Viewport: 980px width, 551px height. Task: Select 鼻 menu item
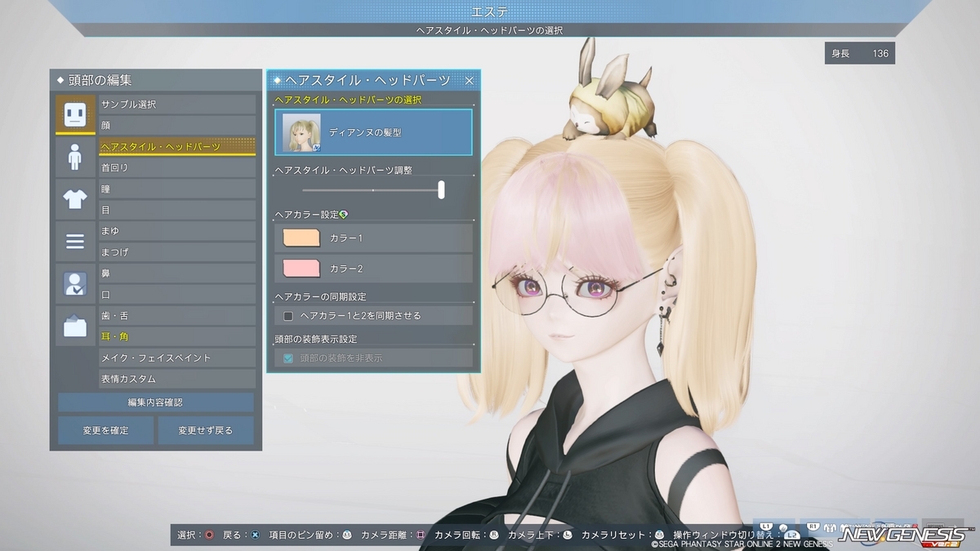(177, 273)
